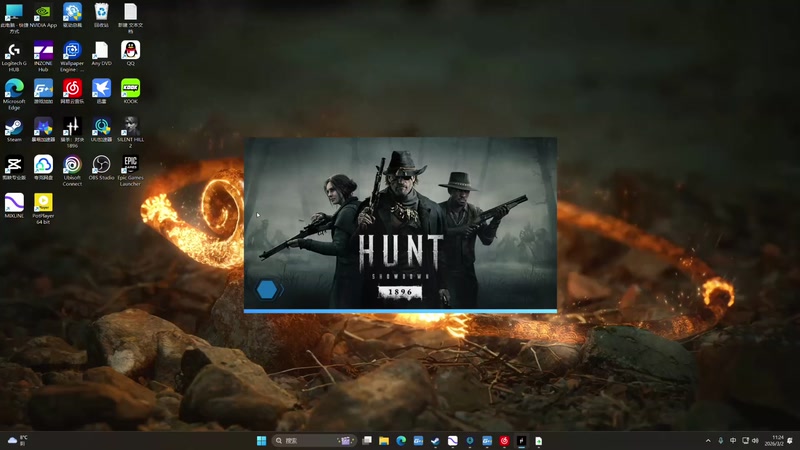Switch to NetEase Music on the taskbar
This screenshot has height=450, width=800.
[x=504, y=441]
